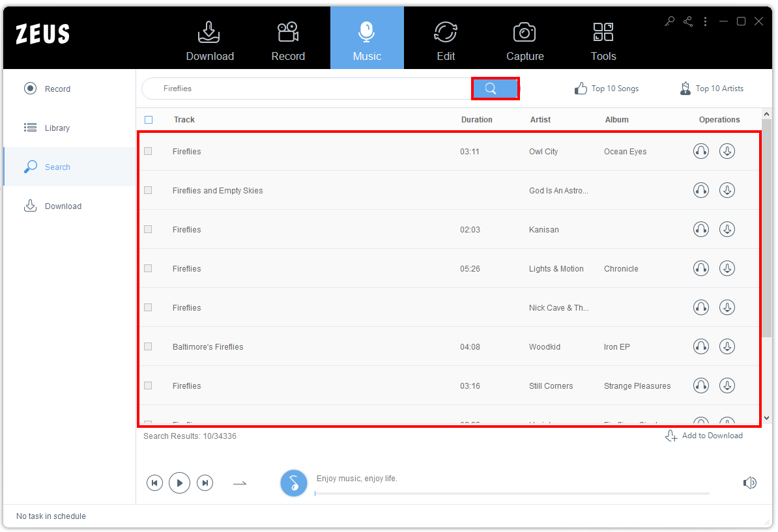The image size is (778, 532).
Task: Sort by the Duration column header
Action: click(x=476, y=120)
